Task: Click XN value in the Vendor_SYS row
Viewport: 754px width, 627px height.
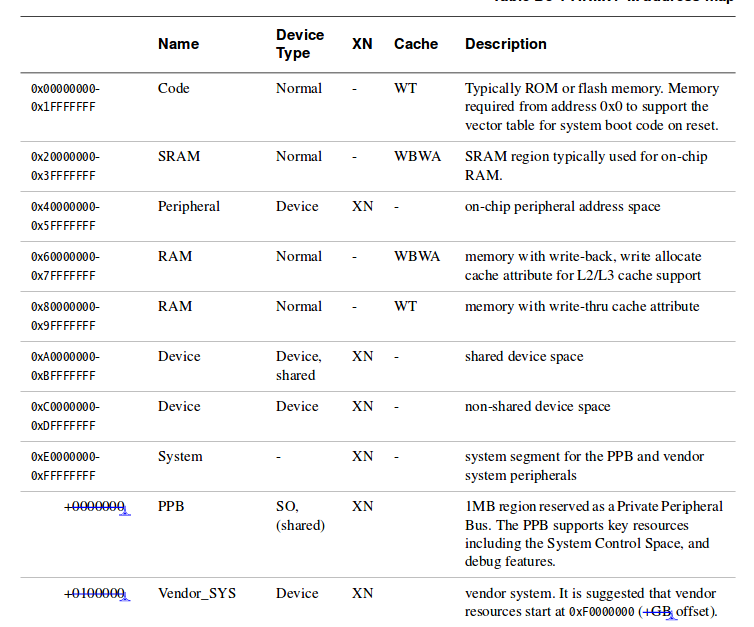Action: (362, 594)
